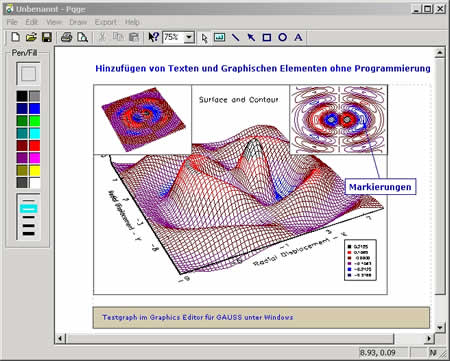Open Print Preview icon
450x361 pixels.
82,37
